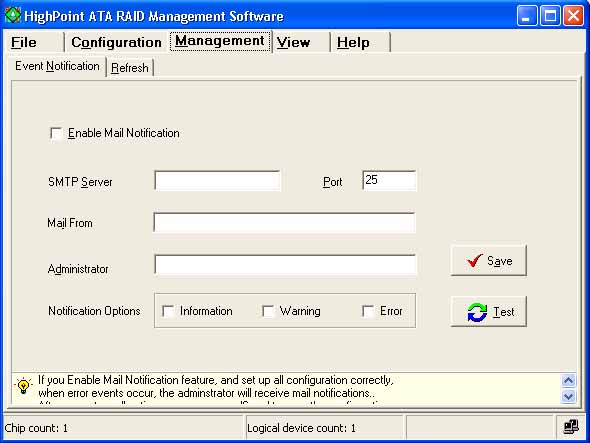Focus the Mail From input field
The width and height of the screenshot is (590, 443).
click(284, 222)
